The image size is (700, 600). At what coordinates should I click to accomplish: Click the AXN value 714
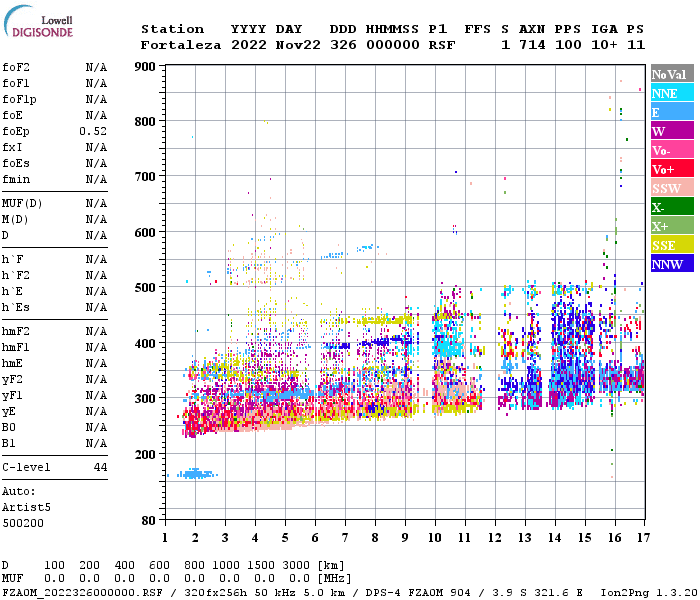point(532,45)
